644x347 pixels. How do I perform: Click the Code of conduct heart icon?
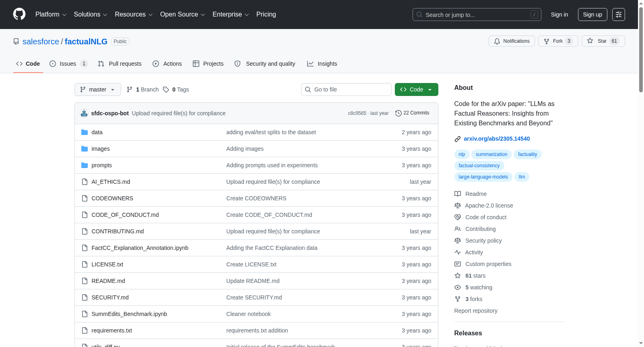tap(458, 217)
